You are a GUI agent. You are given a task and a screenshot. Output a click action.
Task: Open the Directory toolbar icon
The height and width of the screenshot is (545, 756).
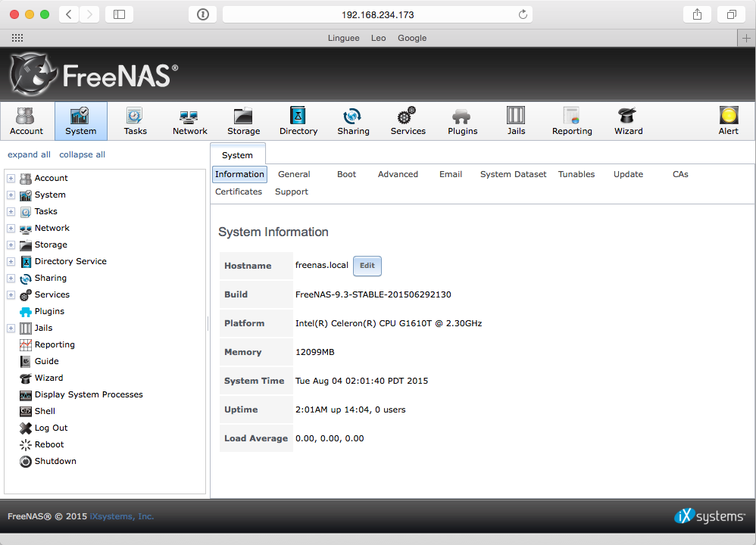(298, 121)
